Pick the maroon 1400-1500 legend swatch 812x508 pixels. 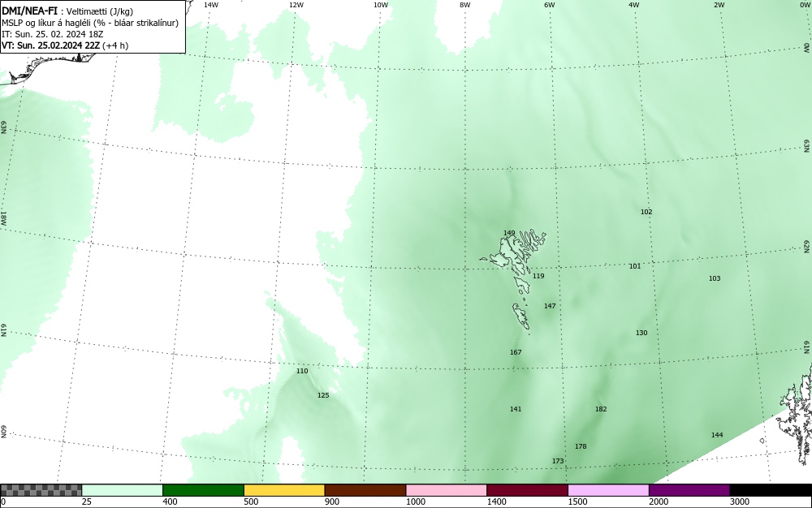pyautogui.click(x=527, y=490)
